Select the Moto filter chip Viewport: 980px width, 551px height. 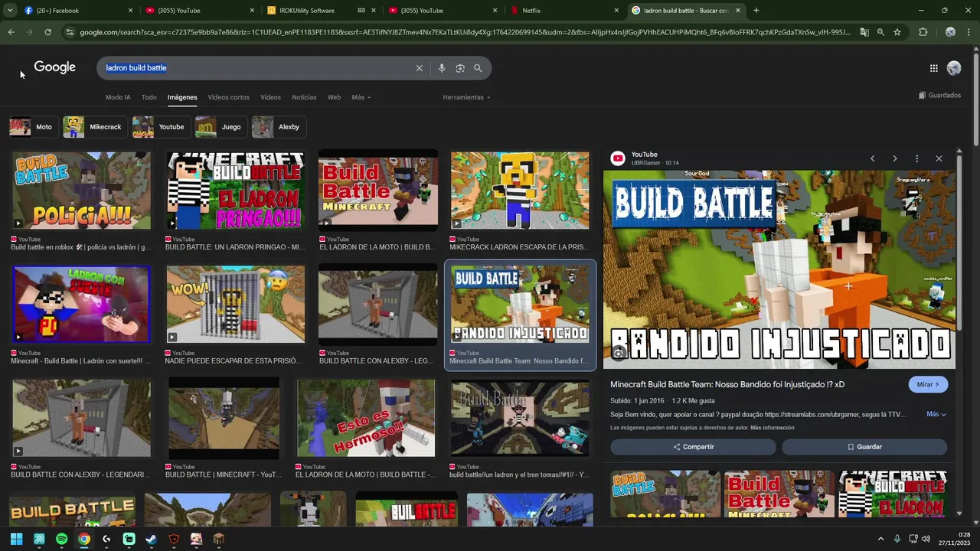34,127
